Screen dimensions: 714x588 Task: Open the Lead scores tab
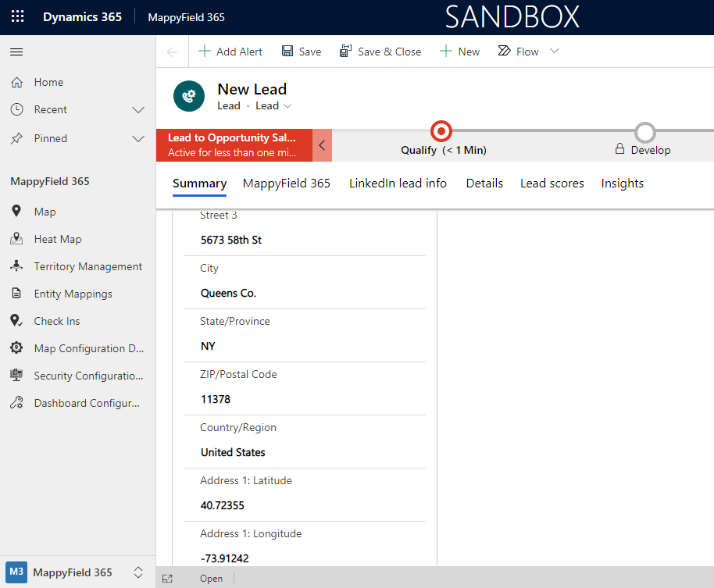[x=552, y=184]
